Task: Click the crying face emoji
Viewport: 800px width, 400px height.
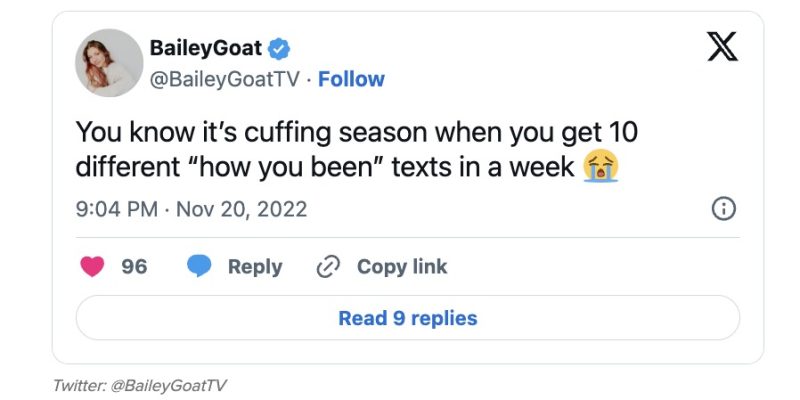Action: click(x=602, y=166)
